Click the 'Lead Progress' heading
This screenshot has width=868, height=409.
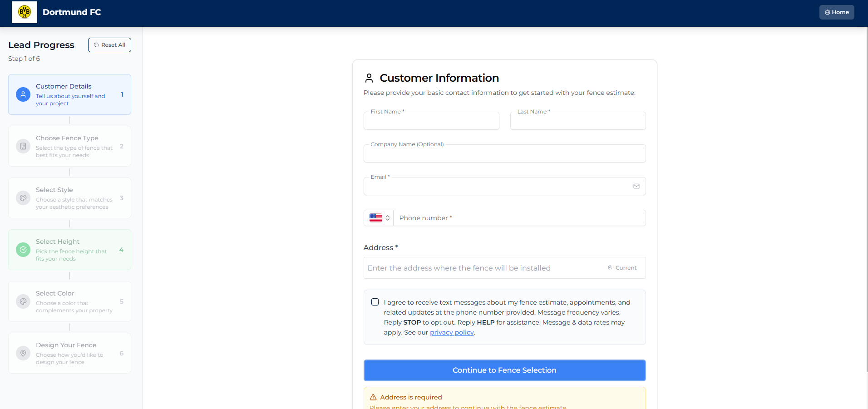point(41,45)
